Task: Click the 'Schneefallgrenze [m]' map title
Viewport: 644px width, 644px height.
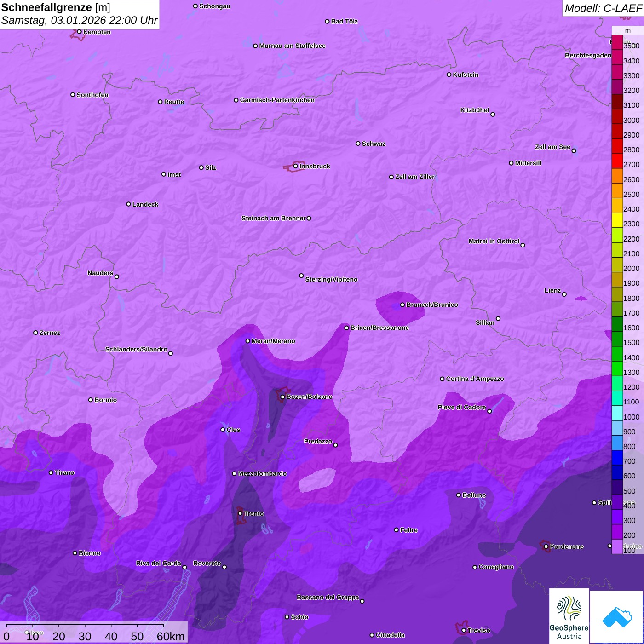Action: (56, 7)
